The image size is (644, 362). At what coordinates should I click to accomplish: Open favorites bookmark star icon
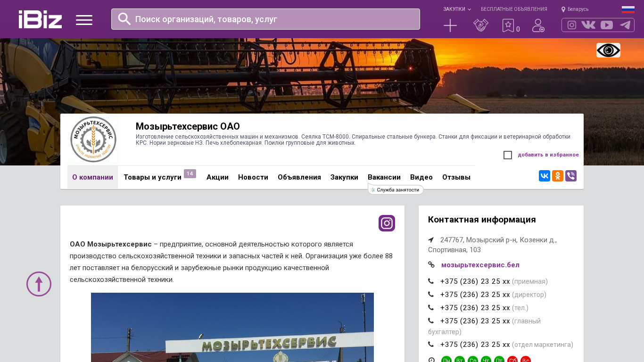click(508, 25)
